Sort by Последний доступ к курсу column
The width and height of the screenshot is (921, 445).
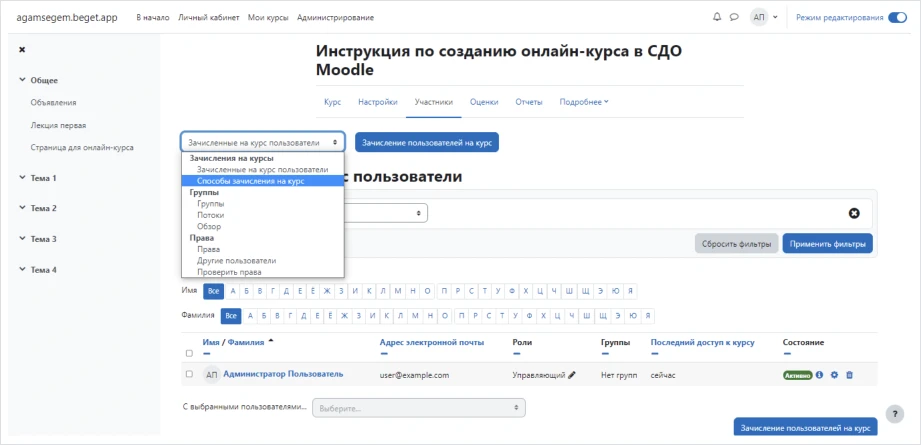click(x=702, y=342)
